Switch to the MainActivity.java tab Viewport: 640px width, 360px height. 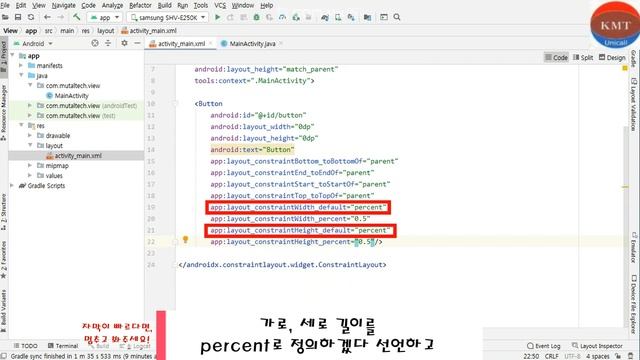pos(252,43)
